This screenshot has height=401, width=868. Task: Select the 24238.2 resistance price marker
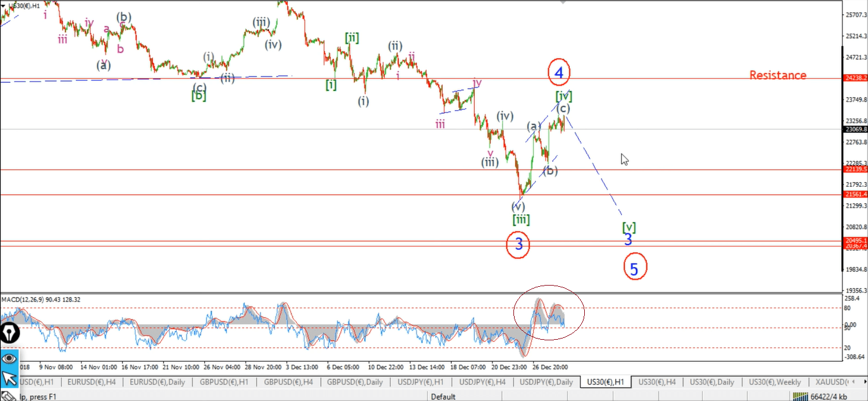[x=856, y=78]
